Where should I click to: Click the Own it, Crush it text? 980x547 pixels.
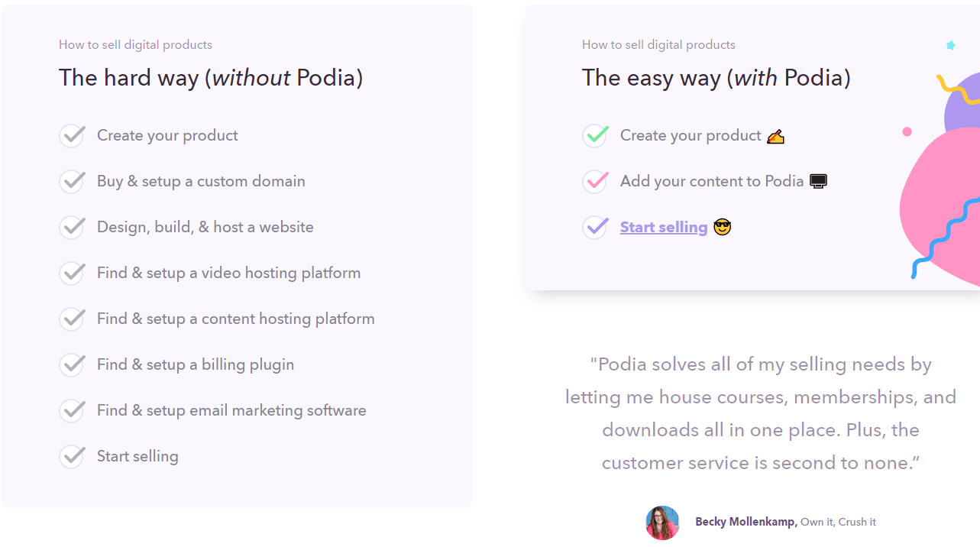pyautogui.click(x=841, y=522)
